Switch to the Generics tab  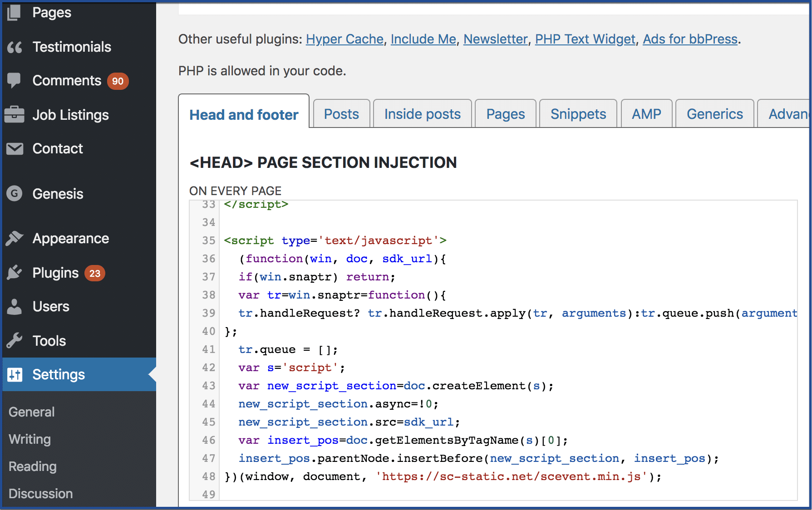[715, 114]
